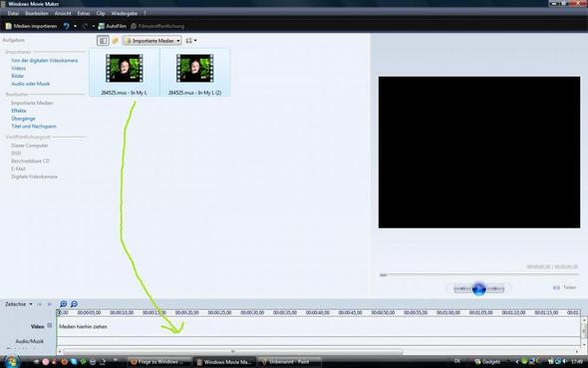Click the timeline zoom in magnifier
Screen dimensions: 588x368
coord(64,304)
